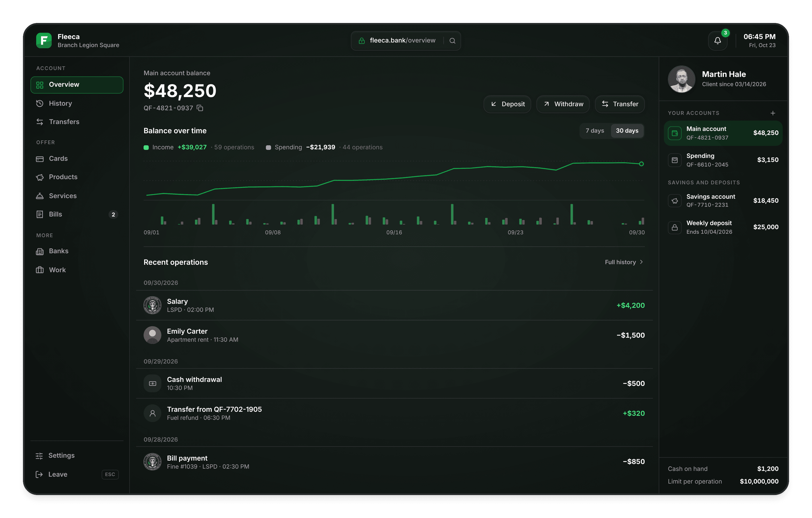
Task: Click the gray Spending legend swatch
Action: [268, 148]
